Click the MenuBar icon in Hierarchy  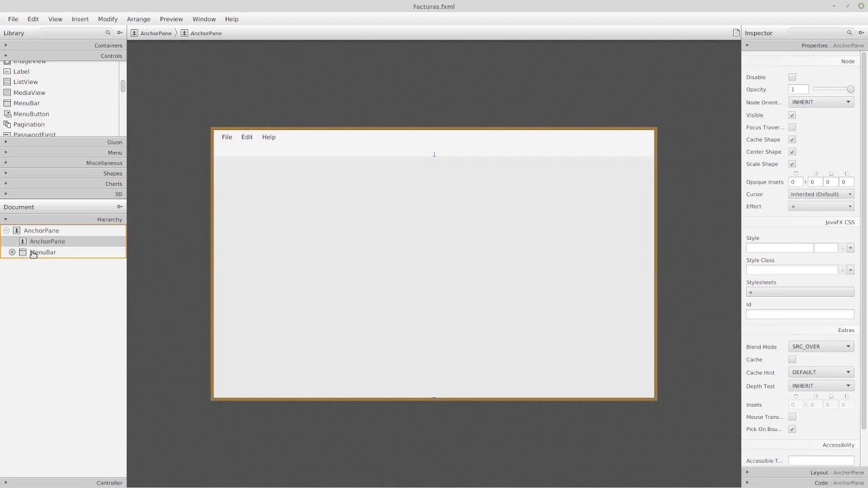22,252
